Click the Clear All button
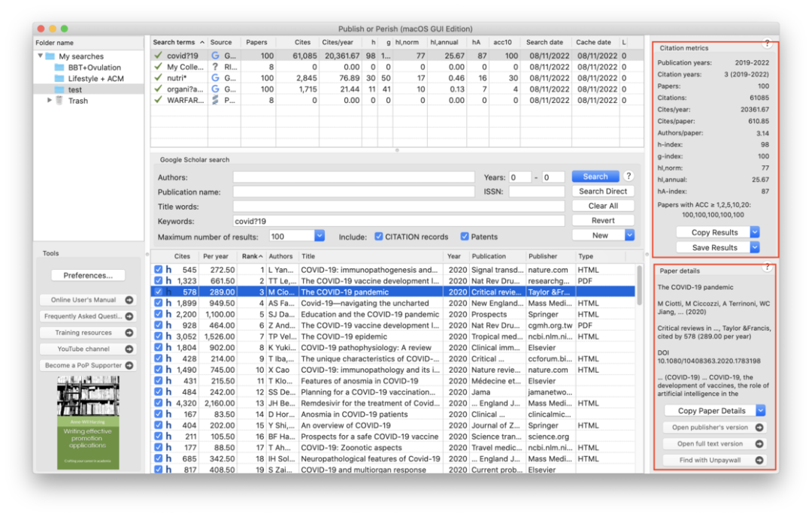Image resolution: width=812 pixels, height=517 pixels. coord(603,205)
